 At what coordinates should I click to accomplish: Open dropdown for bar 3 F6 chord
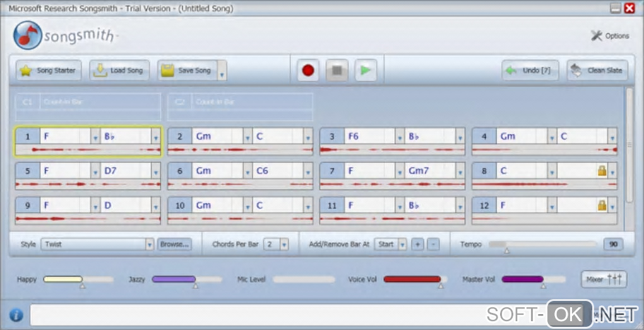point(400,137)
